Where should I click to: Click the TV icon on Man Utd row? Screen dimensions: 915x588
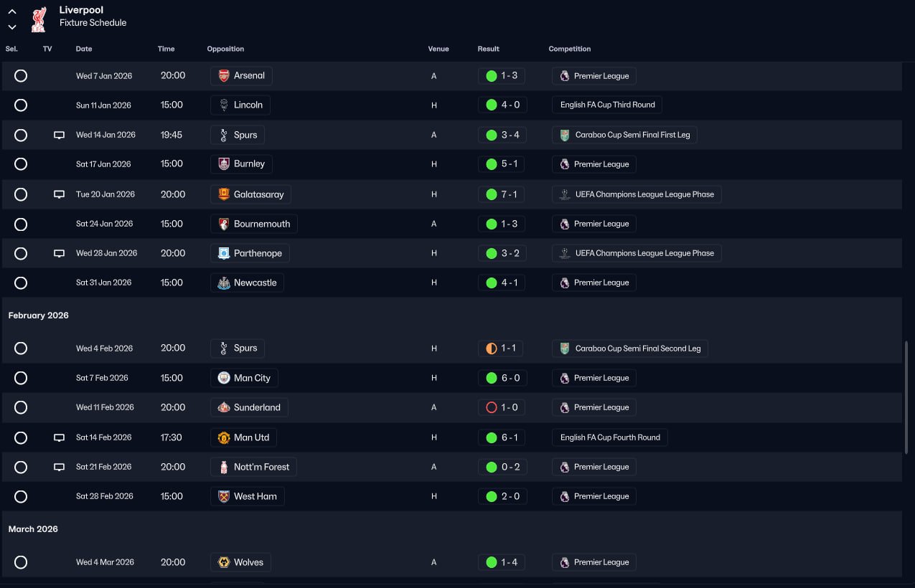pyautogui.click(x=60, y=437)
